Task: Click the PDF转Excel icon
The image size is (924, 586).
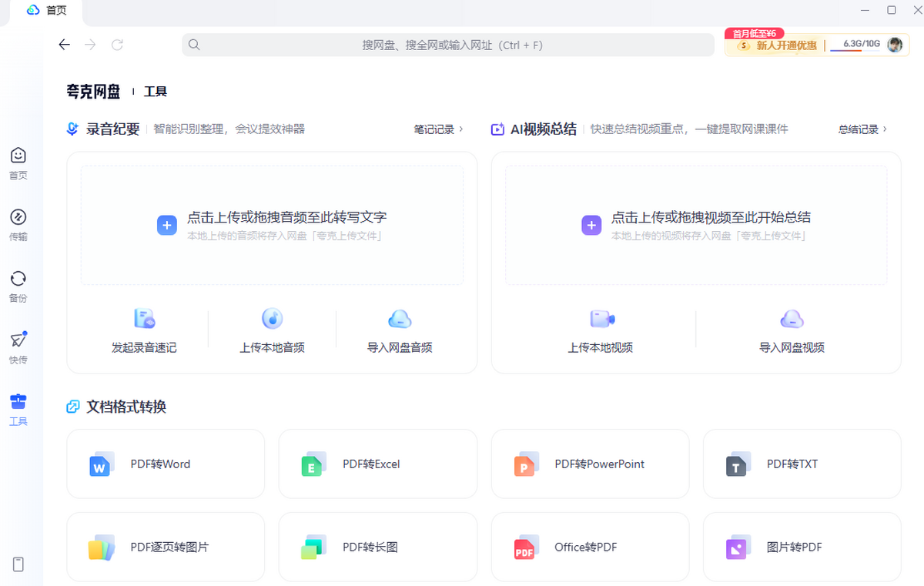Action: pyautogui.click(x=313, y=464)
